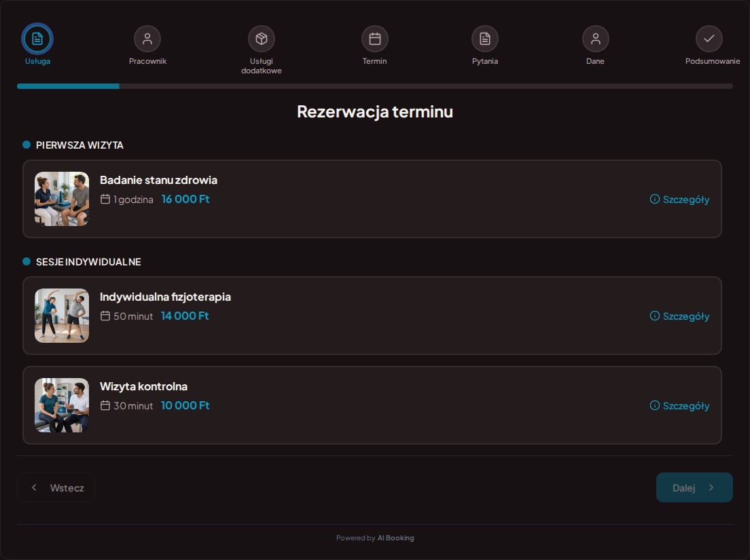Open Szczegóły for Indywidualna fizjoterapia
The image size is (750, 560).
(679, 316)
